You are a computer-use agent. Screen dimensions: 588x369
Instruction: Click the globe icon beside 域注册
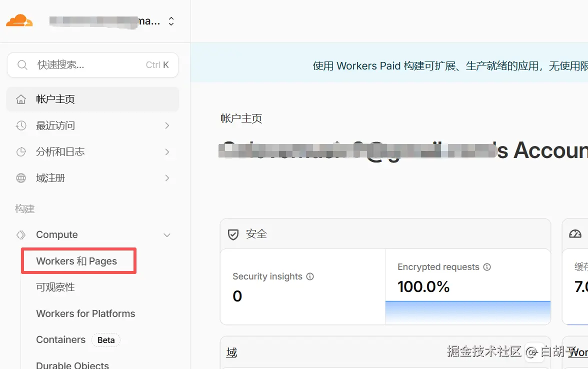[x=21, y=178]
